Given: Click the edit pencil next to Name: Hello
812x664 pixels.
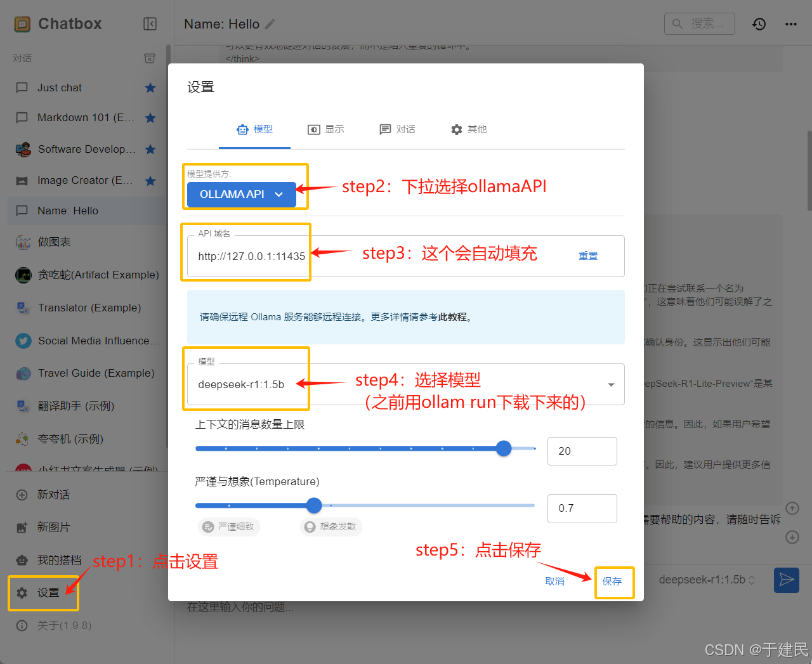Looking at the screenshot, I should [270, 24].
